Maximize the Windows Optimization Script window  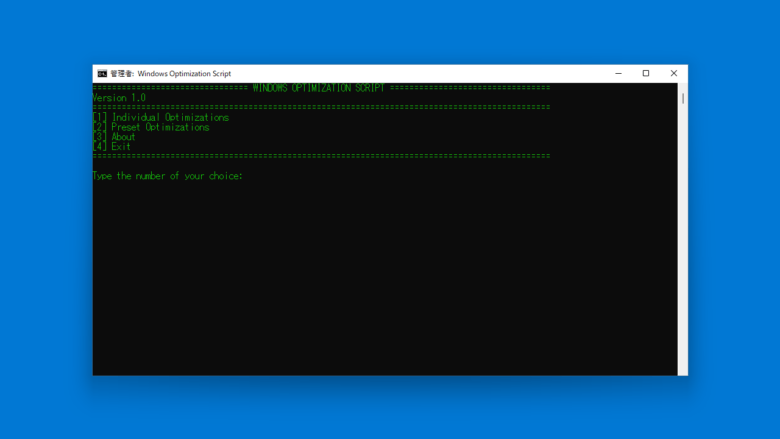pos(646,74)
